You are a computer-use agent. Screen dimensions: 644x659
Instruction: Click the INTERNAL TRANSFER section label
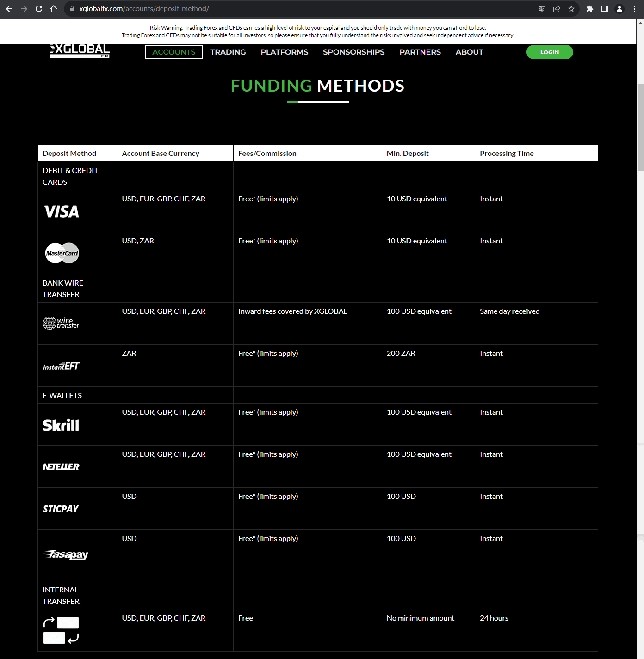point(61,596)
